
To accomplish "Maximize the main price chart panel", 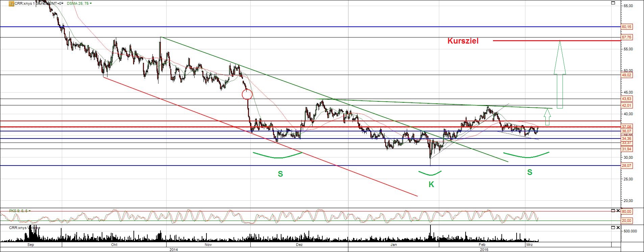I will 613,3.
